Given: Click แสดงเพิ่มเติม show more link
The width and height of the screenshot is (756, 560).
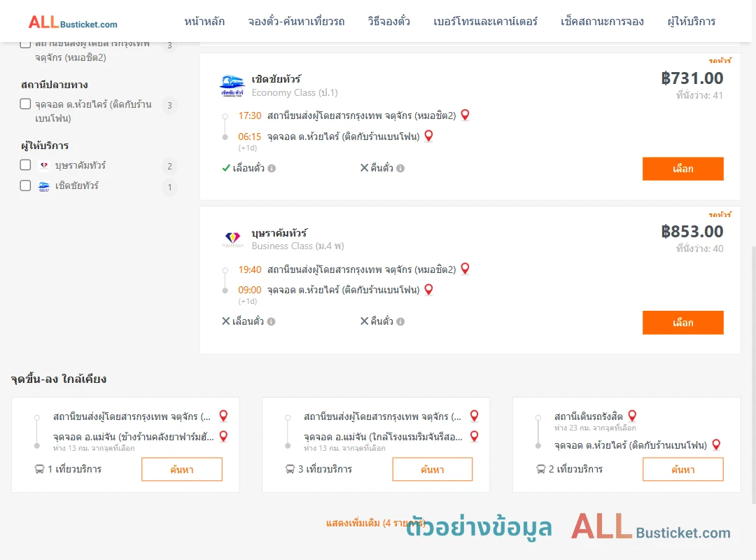Looking at the screenshot, I should pyautogui.click(x=375, y=523).
